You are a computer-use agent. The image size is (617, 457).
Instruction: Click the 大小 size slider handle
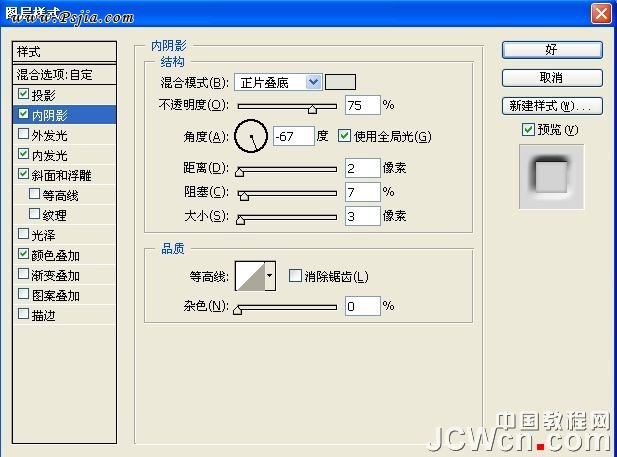click(x=240, y=220)
